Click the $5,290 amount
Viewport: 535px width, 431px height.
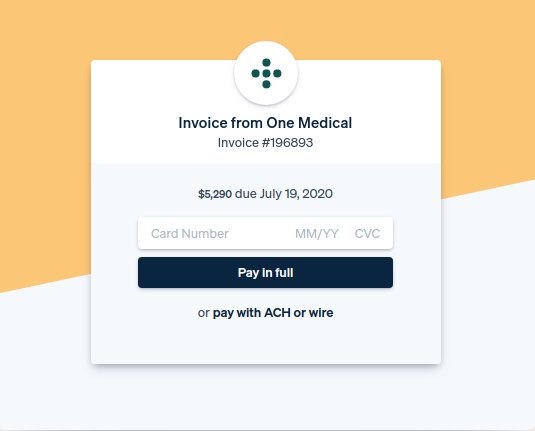tap(215, 194)
